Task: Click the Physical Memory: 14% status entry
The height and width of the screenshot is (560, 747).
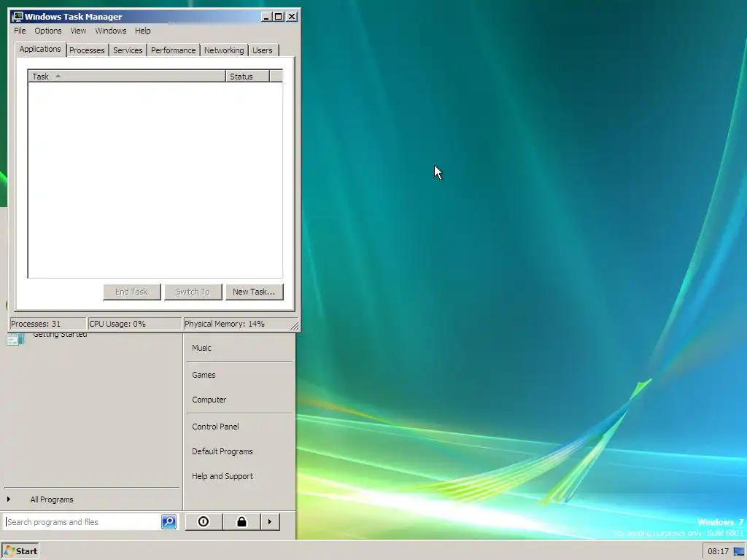Action: [x=236, y=324]
